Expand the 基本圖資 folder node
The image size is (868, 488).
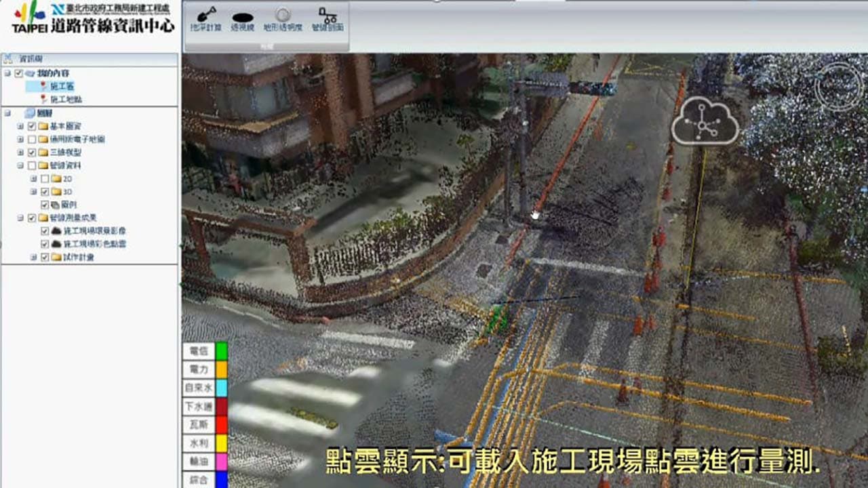point(20,126)
